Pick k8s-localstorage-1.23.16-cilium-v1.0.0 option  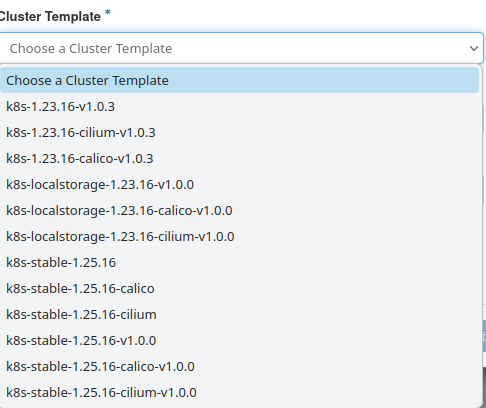(x=239, y=237)
